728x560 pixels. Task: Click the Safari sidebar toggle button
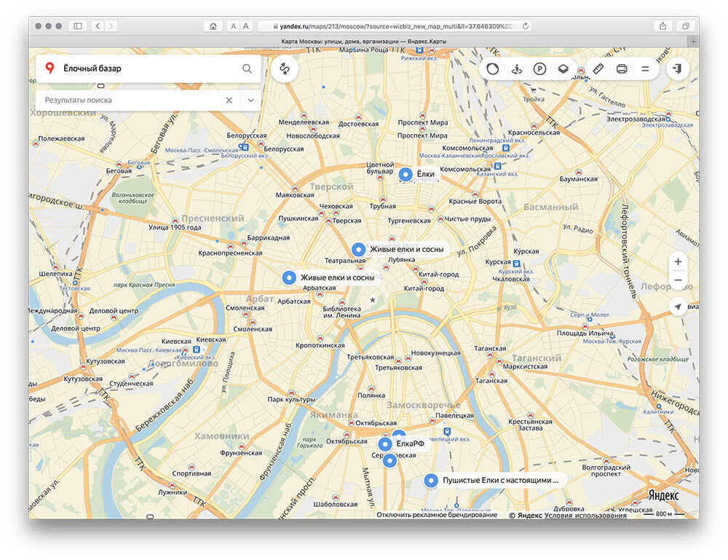[78, 26]
